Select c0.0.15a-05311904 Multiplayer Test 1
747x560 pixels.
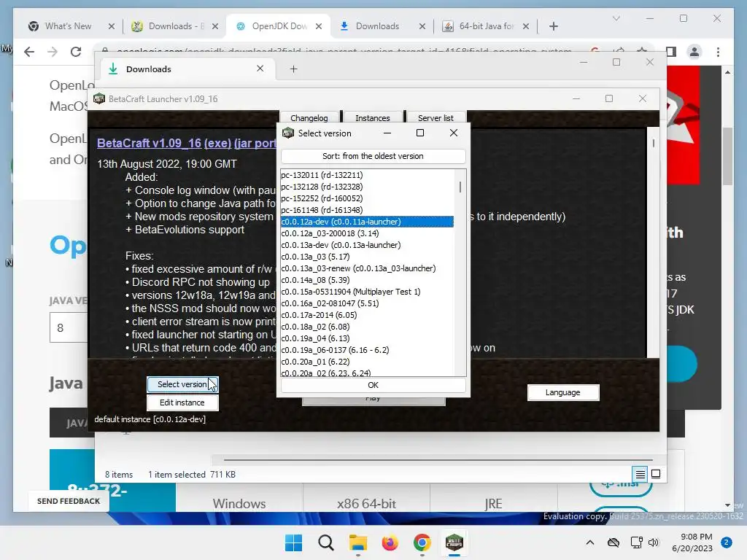click(x=367, y=292)
